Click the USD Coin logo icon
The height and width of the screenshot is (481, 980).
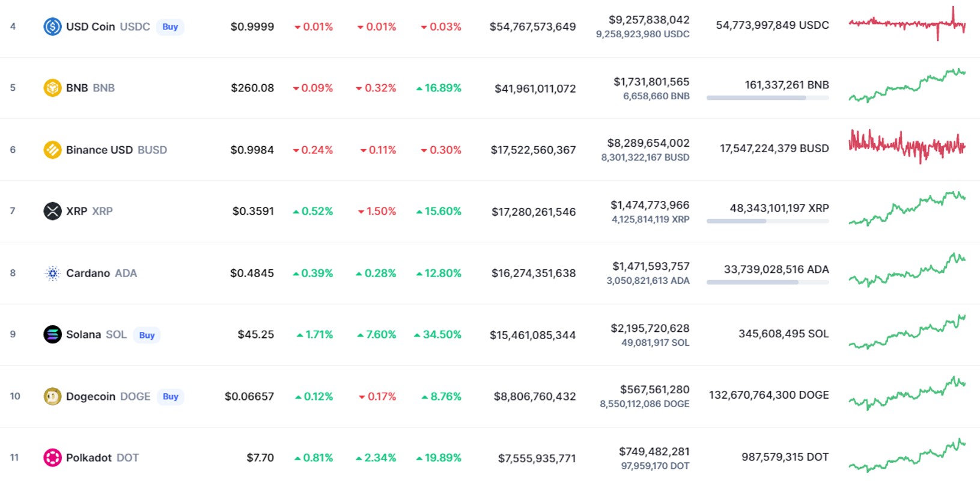53,26
